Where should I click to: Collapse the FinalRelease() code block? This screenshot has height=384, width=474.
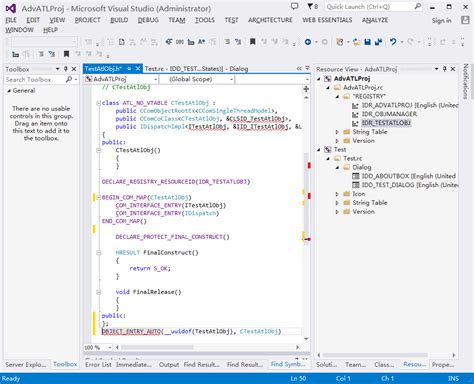click(x=98, y=292)
